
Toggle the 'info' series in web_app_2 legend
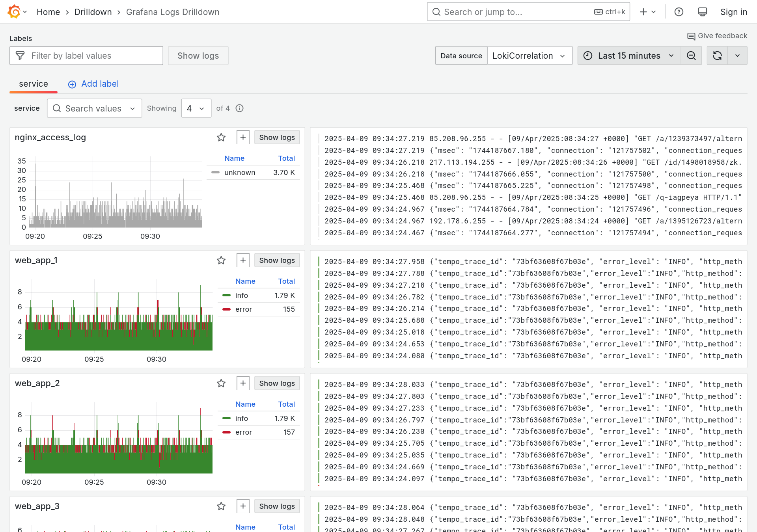point(241,418)
